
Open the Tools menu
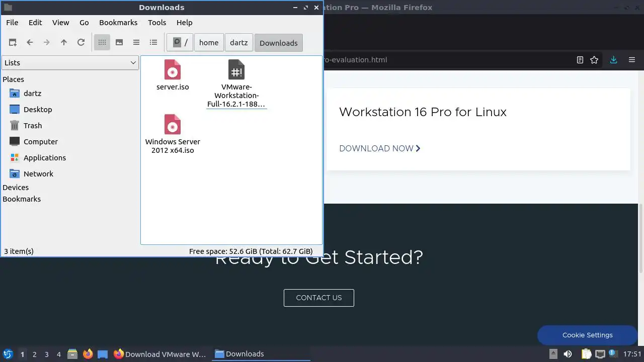click(157, 23)
